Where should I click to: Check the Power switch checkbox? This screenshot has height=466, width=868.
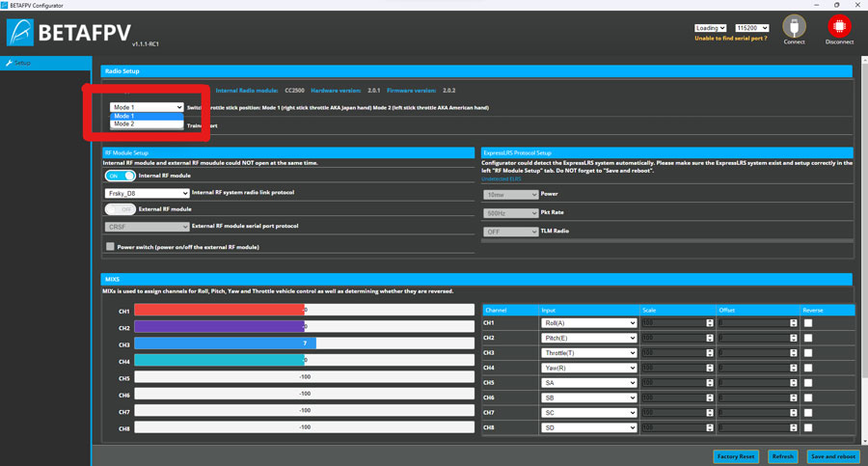110,247
